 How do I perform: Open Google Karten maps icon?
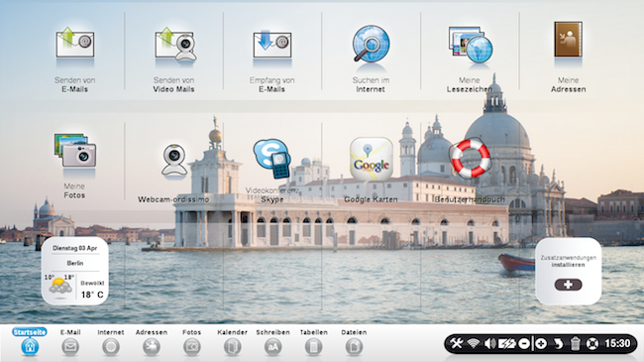point(371,159)
